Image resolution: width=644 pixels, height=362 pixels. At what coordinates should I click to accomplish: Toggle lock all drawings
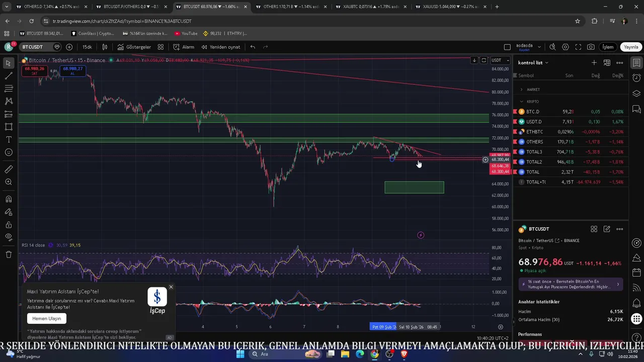pos(9,225)
